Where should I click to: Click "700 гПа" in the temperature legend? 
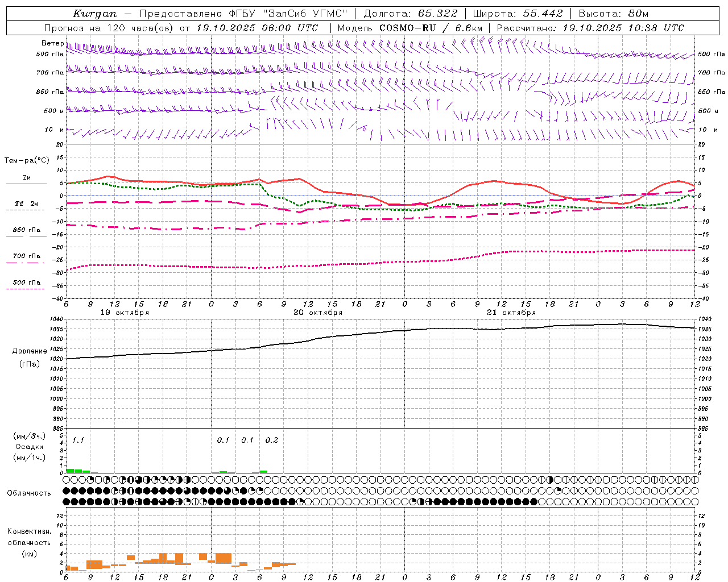click(26, 256)
